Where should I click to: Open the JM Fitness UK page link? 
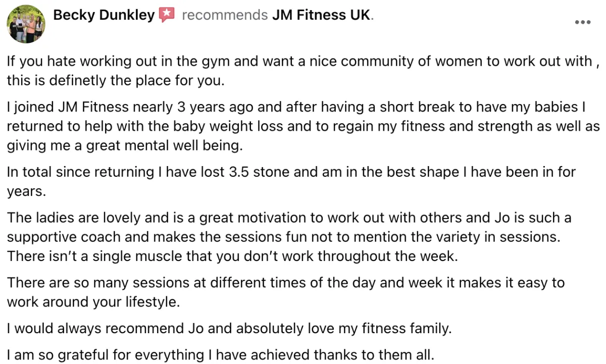321,15
